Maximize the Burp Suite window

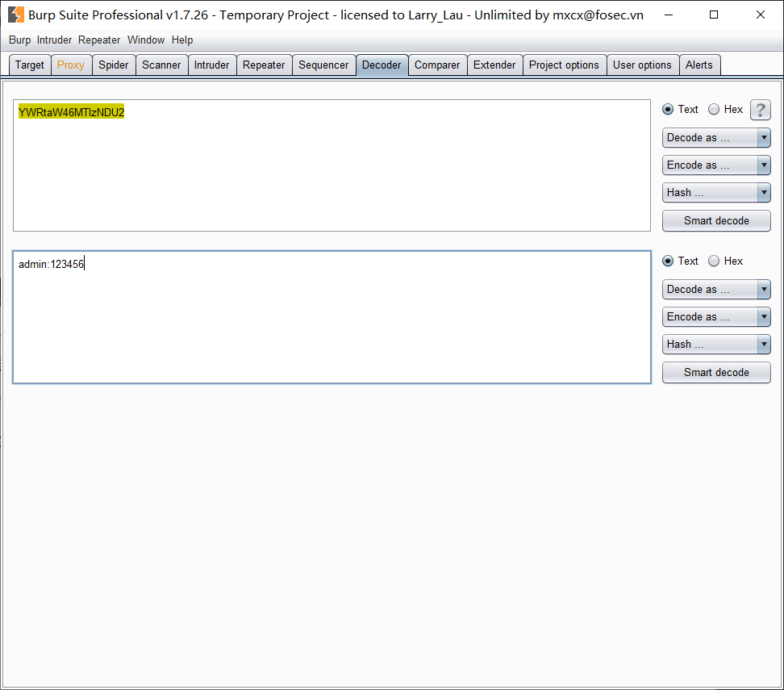pyautogui.click(x=714, y=15)
